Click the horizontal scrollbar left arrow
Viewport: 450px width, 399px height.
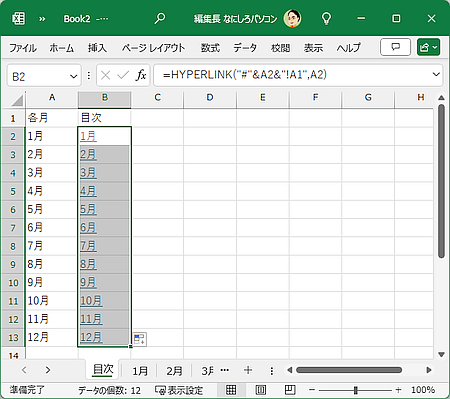289,370
